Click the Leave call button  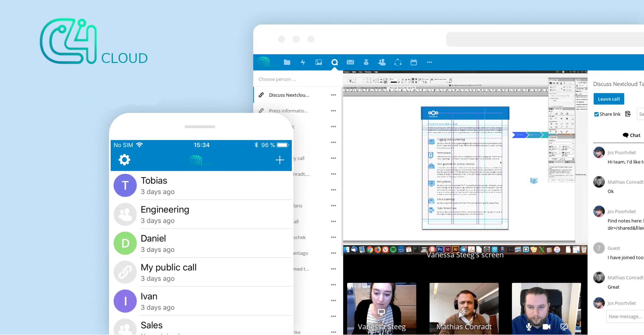pos(609,98)
